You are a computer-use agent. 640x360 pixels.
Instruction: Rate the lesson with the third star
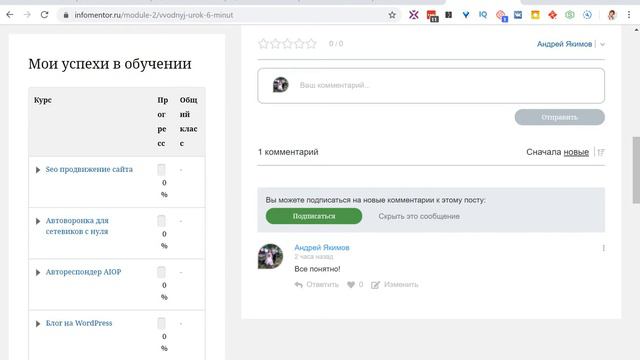click(287, 44)
